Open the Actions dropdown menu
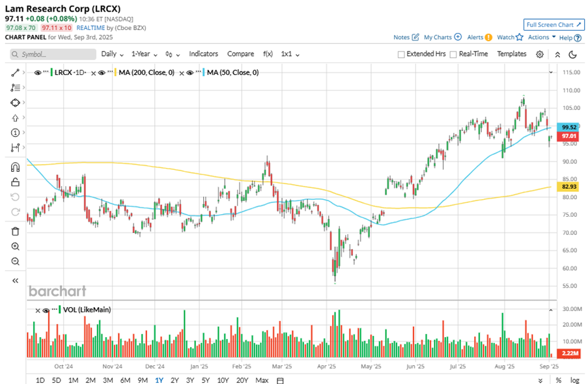 point(542,37)
